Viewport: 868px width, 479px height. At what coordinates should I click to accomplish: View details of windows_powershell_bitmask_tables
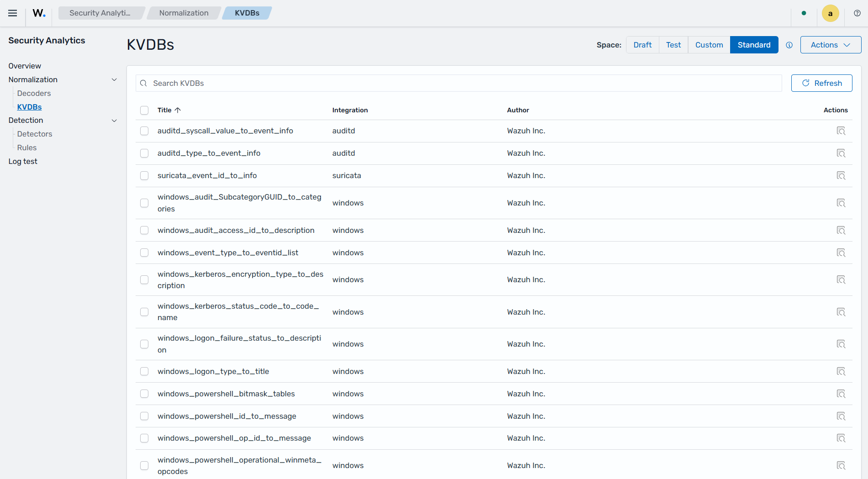(x=841, y=394)
